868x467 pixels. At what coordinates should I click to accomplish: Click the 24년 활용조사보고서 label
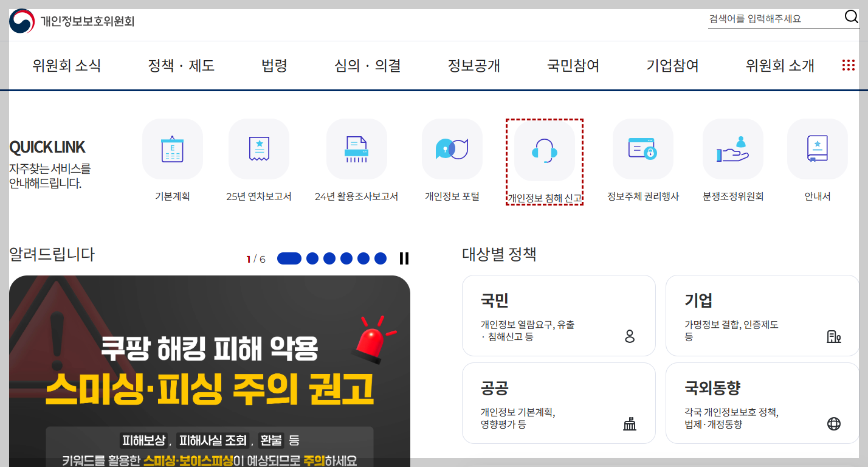[357, 196]
